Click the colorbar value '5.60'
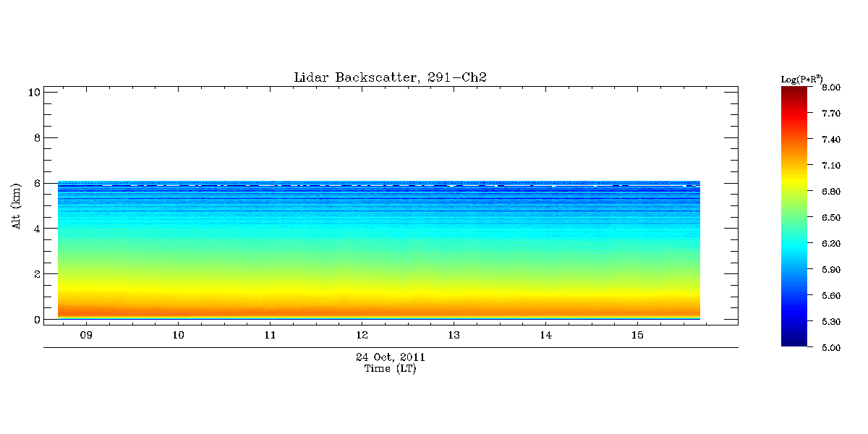Viewport: 868px width, 434px height. pos(830,296)
